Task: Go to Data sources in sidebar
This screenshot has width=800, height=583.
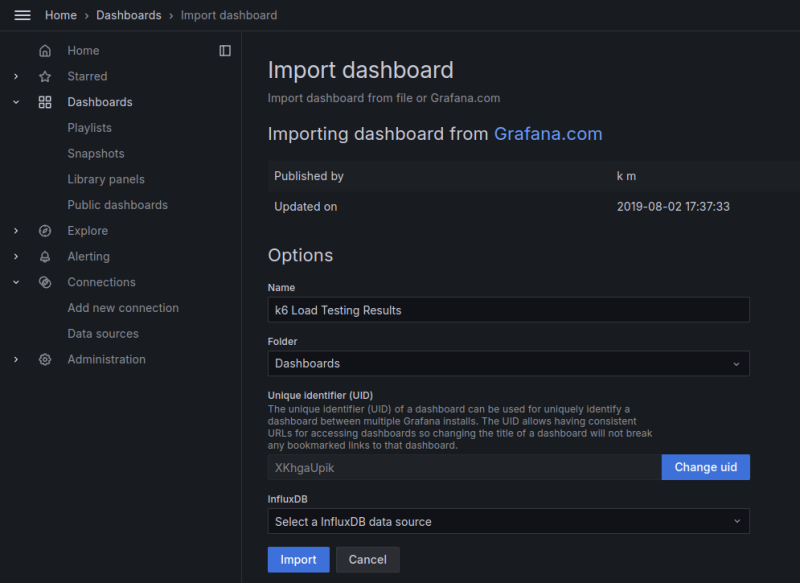Action: click(x=103, y=334)
